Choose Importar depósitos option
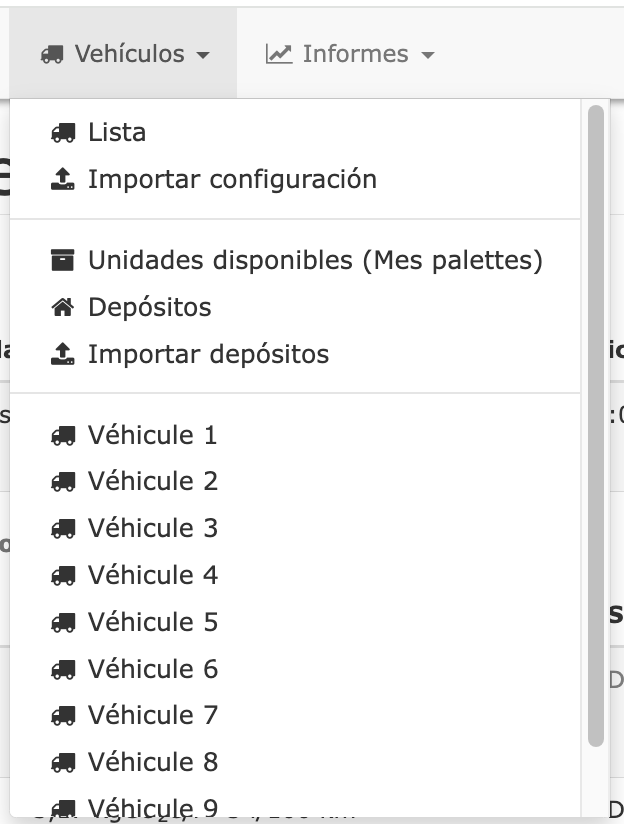 (208, 355)
